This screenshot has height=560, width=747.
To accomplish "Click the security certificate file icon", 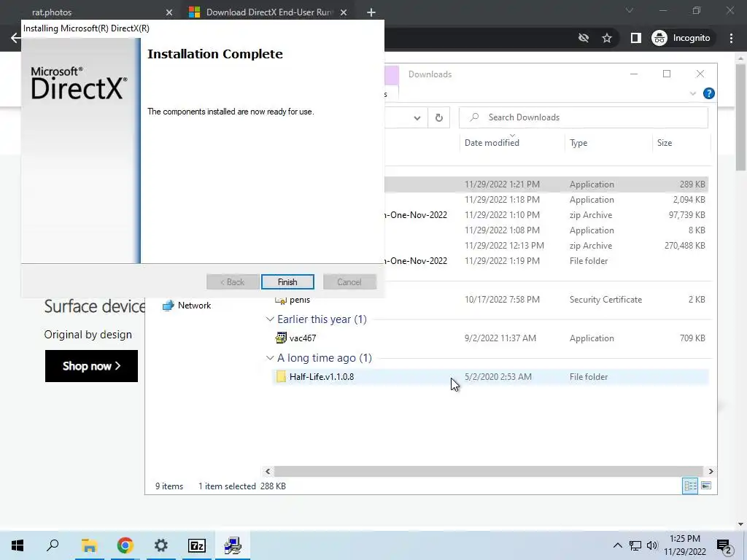I will [x=281, y=300].
